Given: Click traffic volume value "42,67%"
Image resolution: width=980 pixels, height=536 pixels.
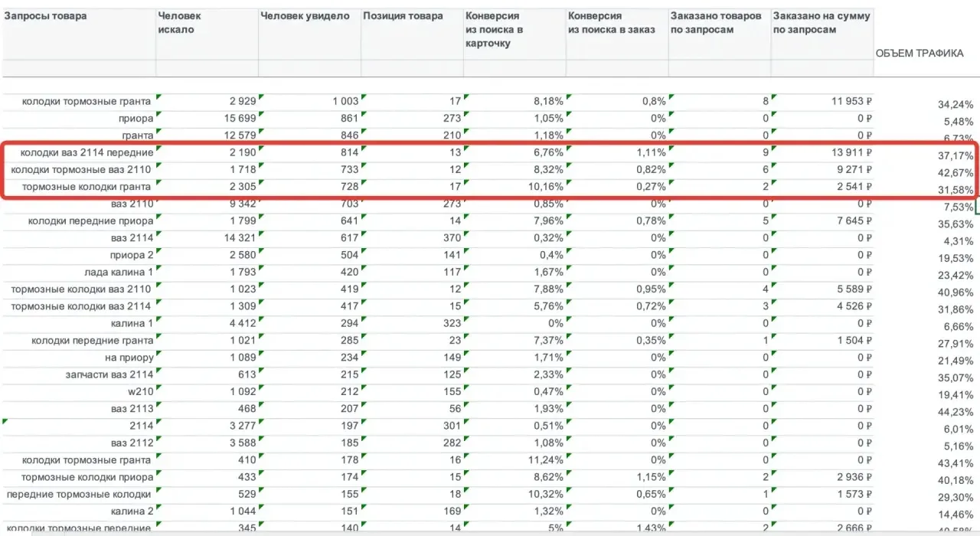Looking at the screenshot, I should tap(955, 172).
